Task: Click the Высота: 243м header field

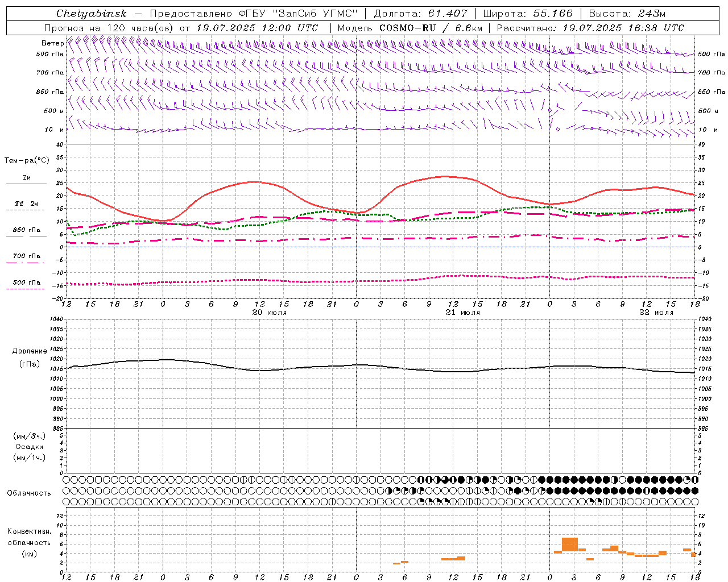Action: 627,14
